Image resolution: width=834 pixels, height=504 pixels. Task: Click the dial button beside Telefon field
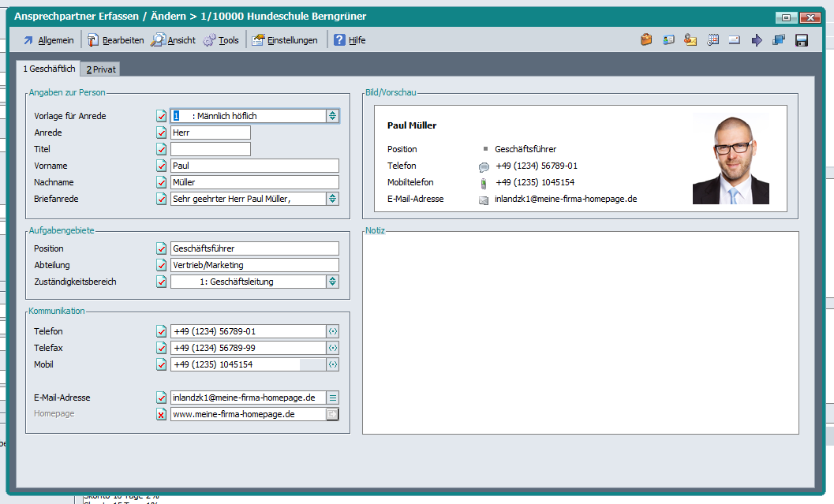click(333, 331)
